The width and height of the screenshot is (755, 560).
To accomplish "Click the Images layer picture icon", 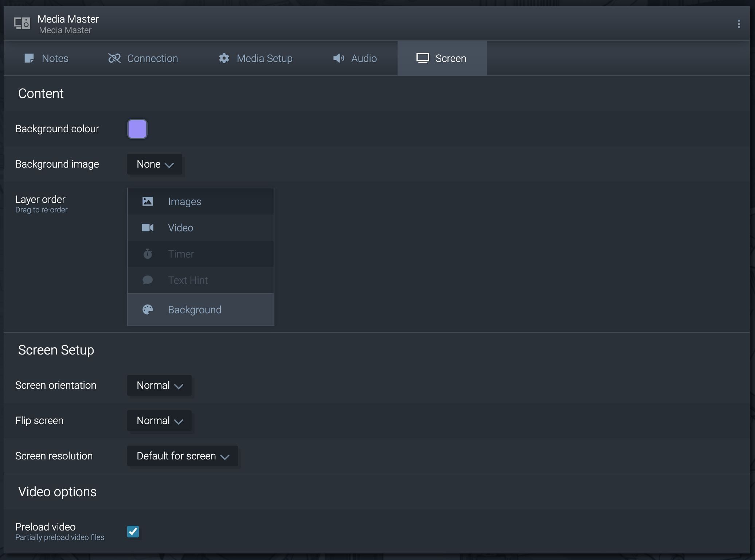I will 148,201.
